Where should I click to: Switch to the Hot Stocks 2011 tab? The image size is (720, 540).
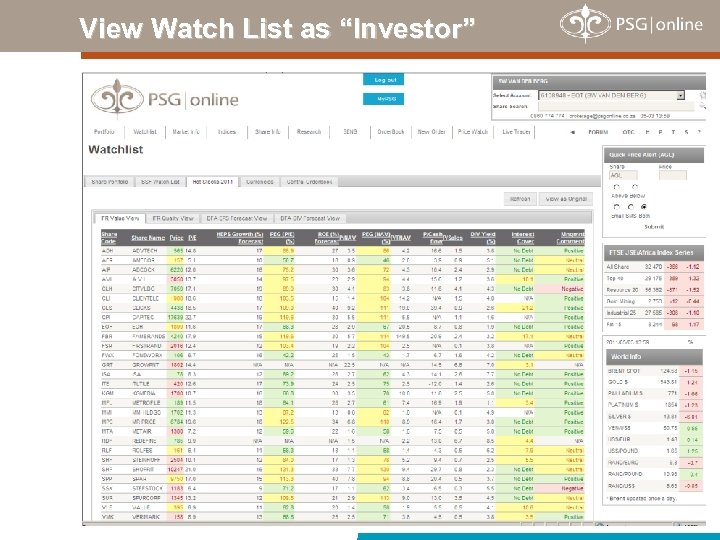pyautogui.click(x=213, y=182)
